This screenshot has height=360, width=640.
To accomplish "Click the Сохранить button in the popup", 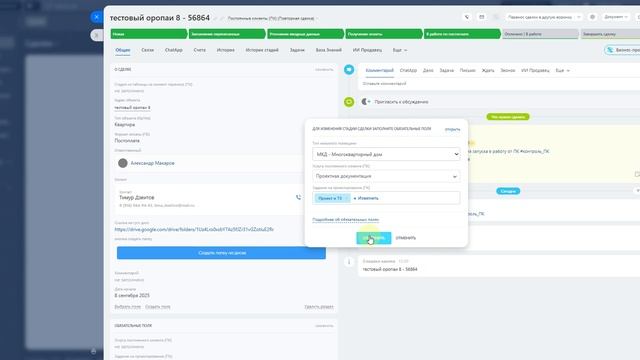I will click(373, 238).
